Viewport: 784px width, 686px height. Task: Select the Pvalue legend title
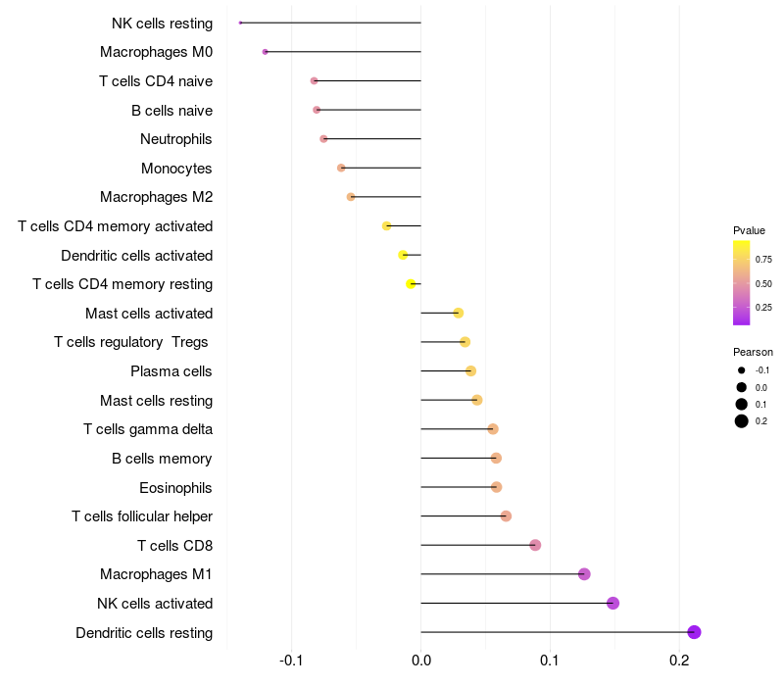[x=749, y=230]
